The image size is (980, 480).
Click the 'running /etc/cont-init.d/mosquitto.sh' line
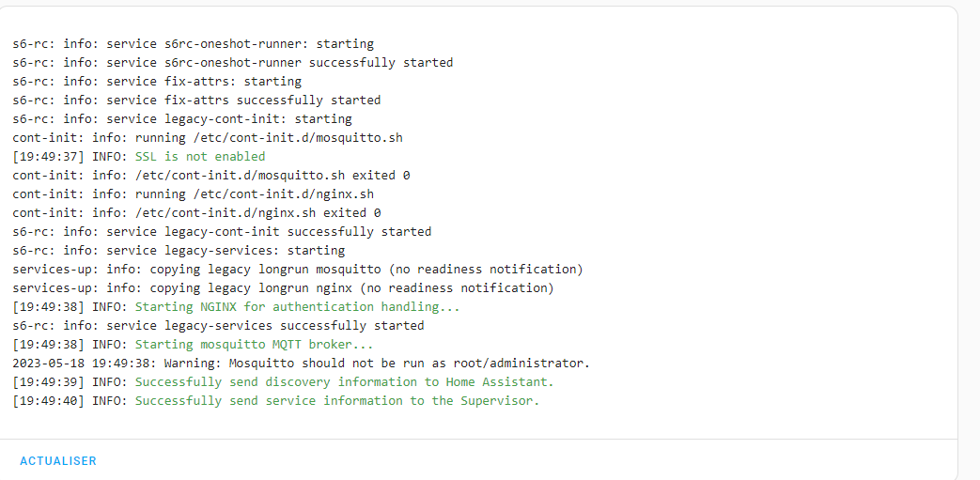(x=208, y=138)
